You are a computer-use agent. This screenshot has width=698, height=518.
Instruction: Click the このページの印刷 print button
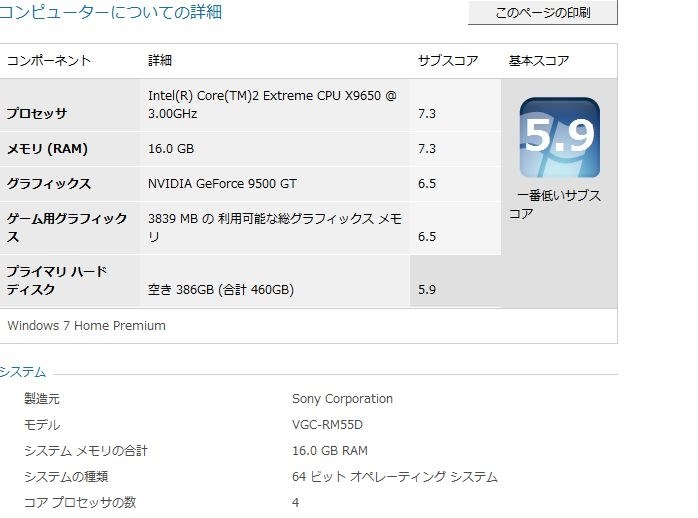pyautogui.click(x=543, y=12)
